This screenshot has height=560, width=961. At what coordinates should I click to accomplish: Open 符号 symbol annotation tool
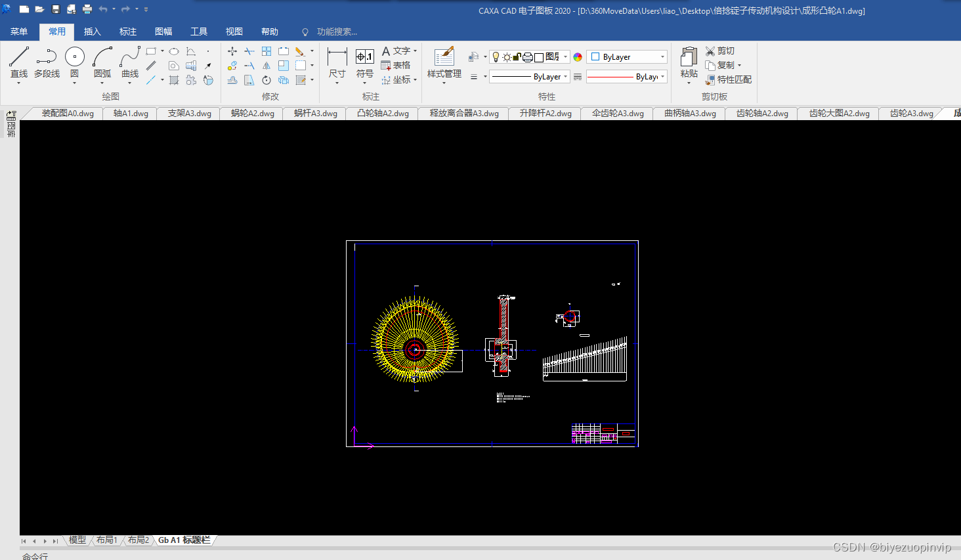point(365,62)
